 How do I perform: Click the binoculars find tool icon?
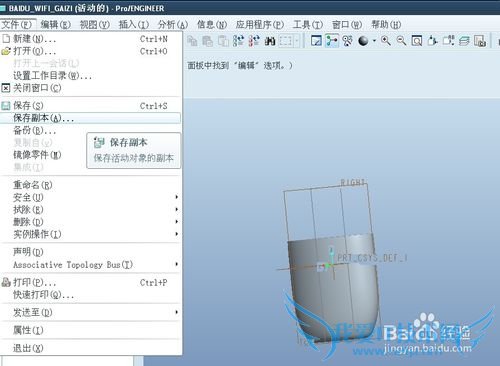point(270,41)
